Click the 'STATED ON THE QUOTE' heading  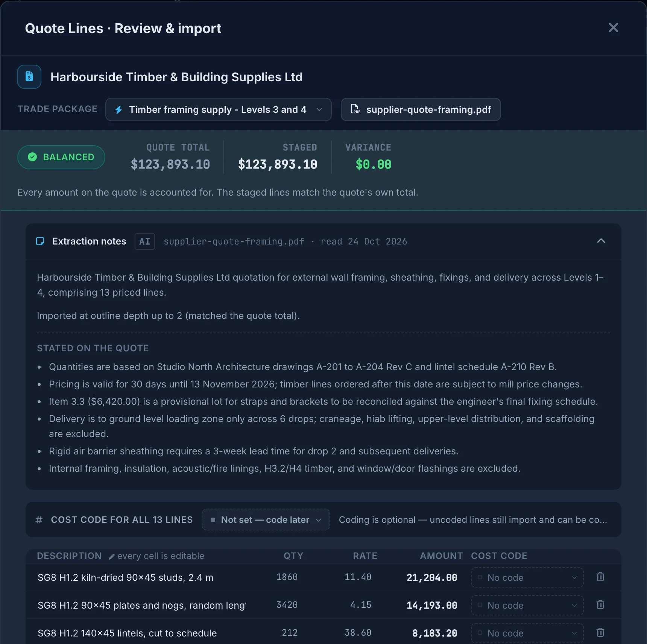(93, 348)
